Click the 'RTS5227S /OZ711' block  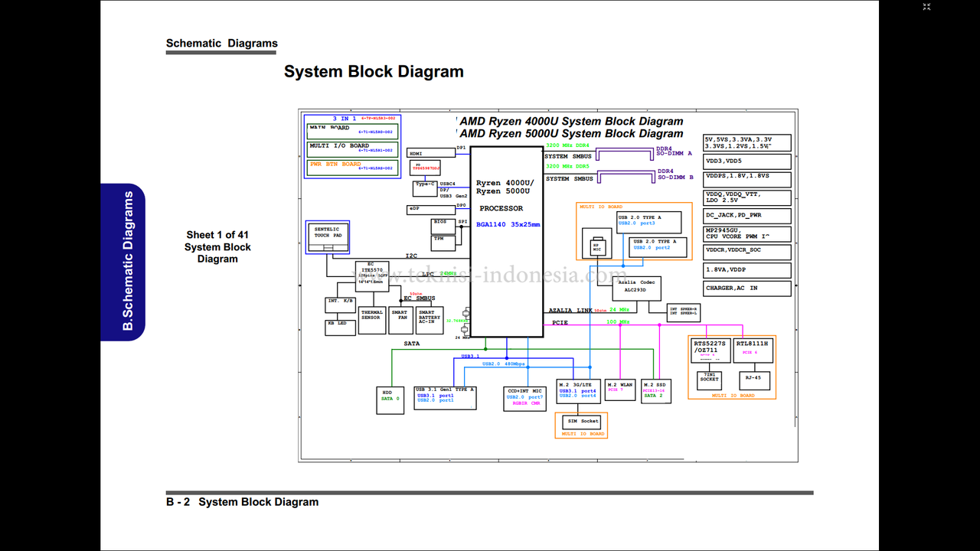pyautogui.click(x=710, y=350)
